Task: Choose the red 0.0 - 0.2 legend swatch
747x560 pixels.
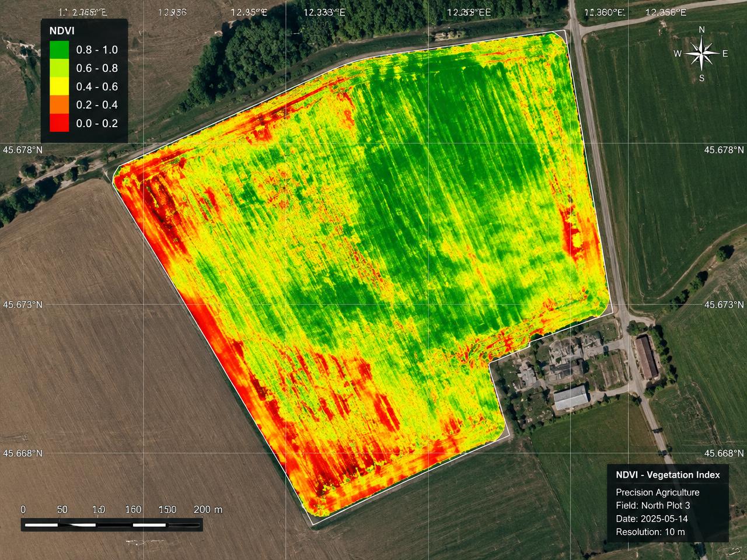Action: pyautogui.click(x=59, y=123)
